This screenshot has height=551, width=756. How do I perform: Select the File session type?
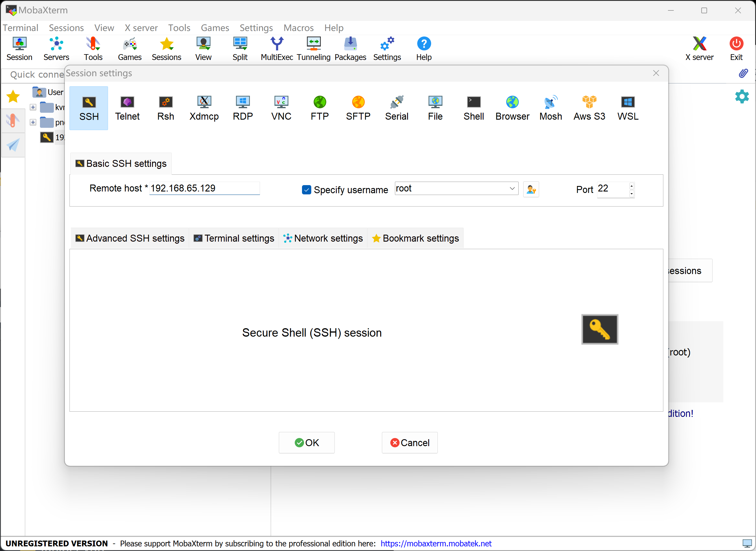[435, 108]
